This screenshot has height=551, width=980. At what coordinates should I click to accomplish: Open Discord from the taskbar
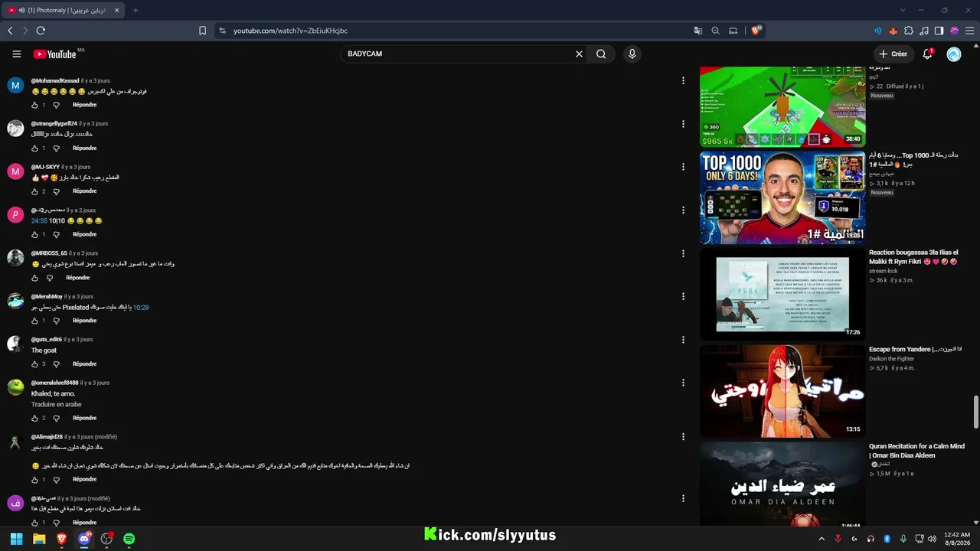coord(84,539)
